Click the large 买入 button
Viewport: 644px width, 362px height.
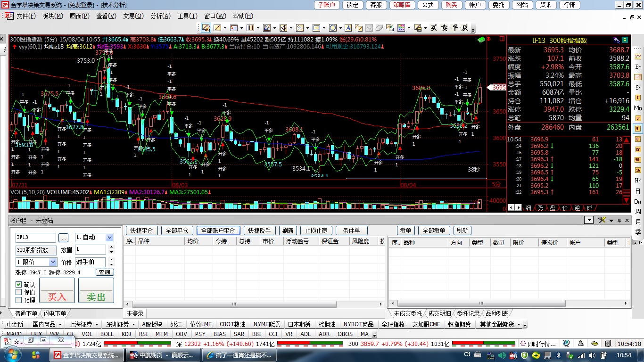(57, 290)
